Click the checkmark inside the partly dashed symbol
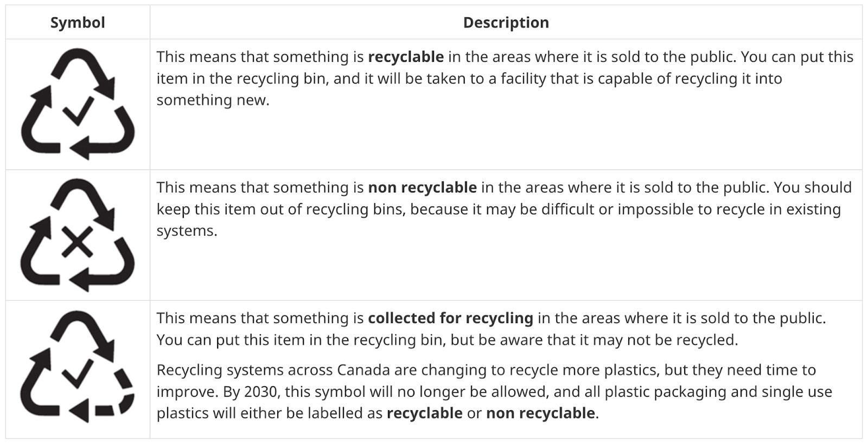This screenshot has height=446, width=868. (x=78, y=372)
